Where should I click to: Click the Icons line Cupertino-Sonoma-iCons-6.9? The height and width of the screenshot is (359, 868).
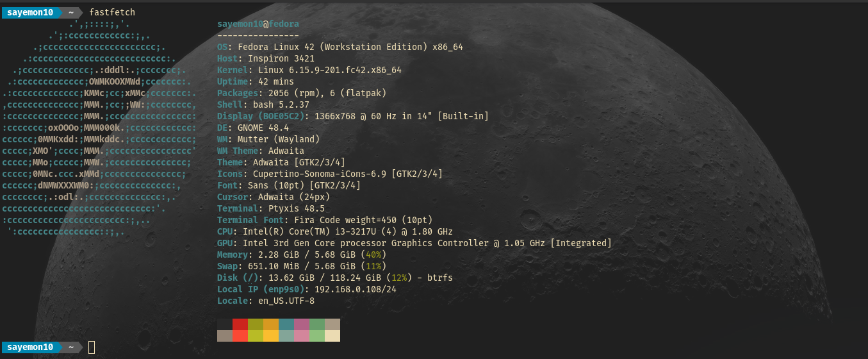[330, 174]
